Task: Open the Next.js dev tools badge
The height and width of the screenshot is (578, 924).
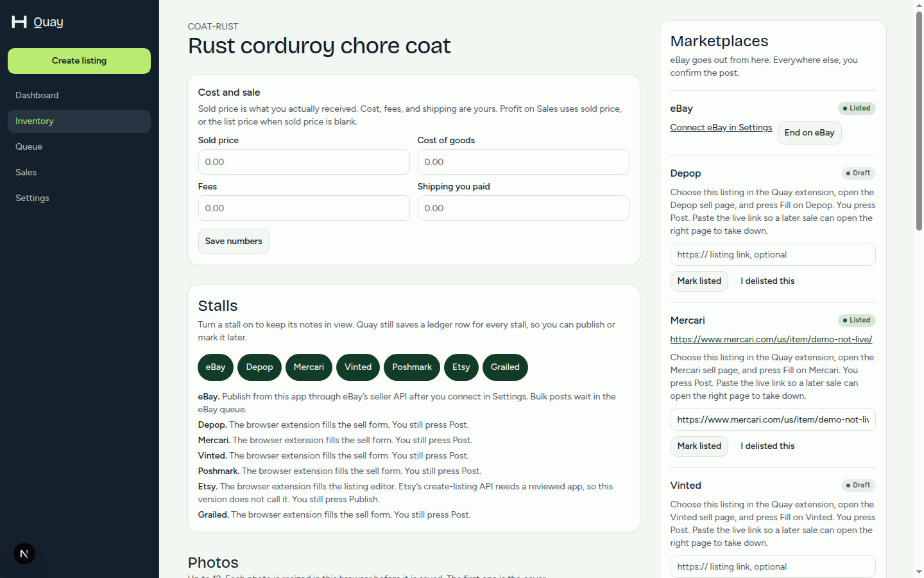Action: (x=24, y=554)
